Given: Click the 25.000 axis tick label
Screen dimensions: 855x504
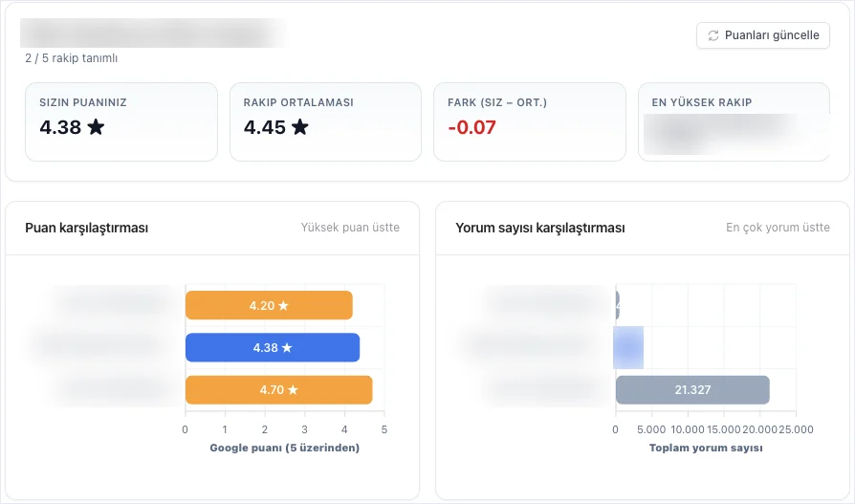Looking at the screenshot, I should pos(796,429).
